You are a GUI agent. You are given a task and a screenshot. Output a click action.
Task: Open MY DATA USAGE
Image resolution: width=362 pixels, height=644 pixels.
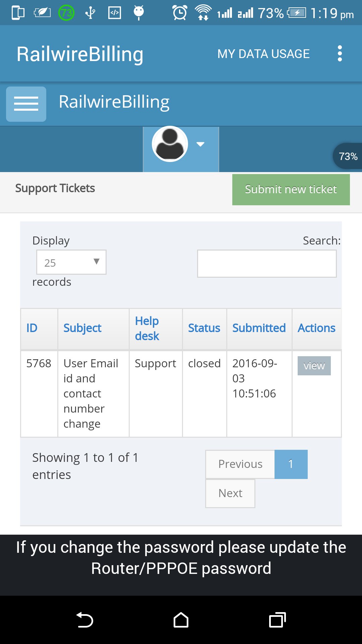coord(263,54)
